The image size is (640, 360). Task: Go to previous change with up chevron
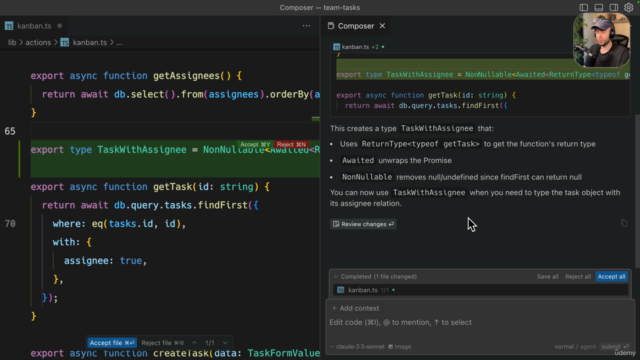tap(194, 343)
